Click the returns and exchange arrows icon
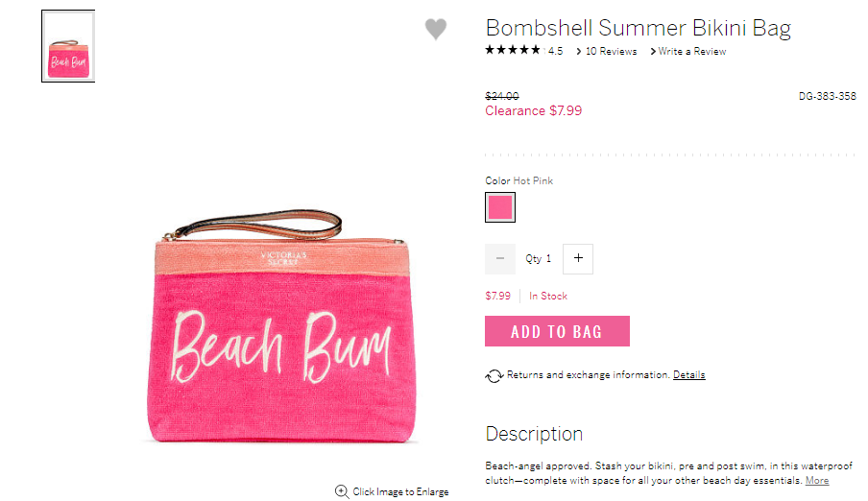The width and height of the screenshot is (868, 501). [x=494, y=376]
